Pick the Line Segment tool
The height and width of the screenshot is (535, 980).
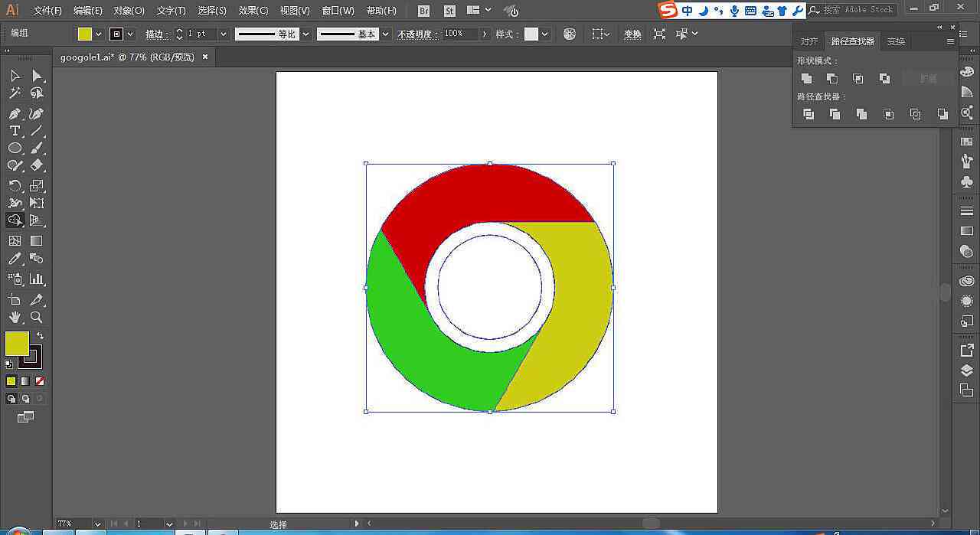(x=37, y=131)
